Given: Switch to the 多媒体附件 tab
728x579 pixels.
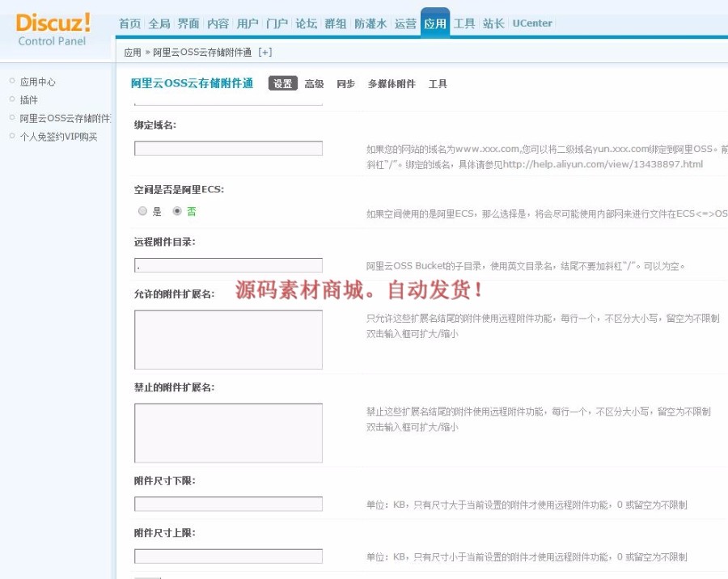Looking at the screenshot, I should 392,84.
